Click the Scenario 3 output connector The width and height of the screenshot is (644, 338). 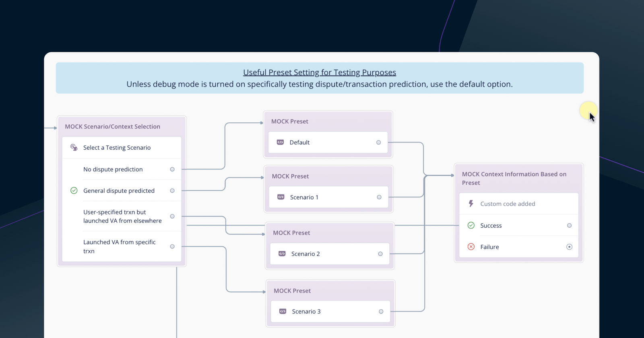(x=381, y=311)
